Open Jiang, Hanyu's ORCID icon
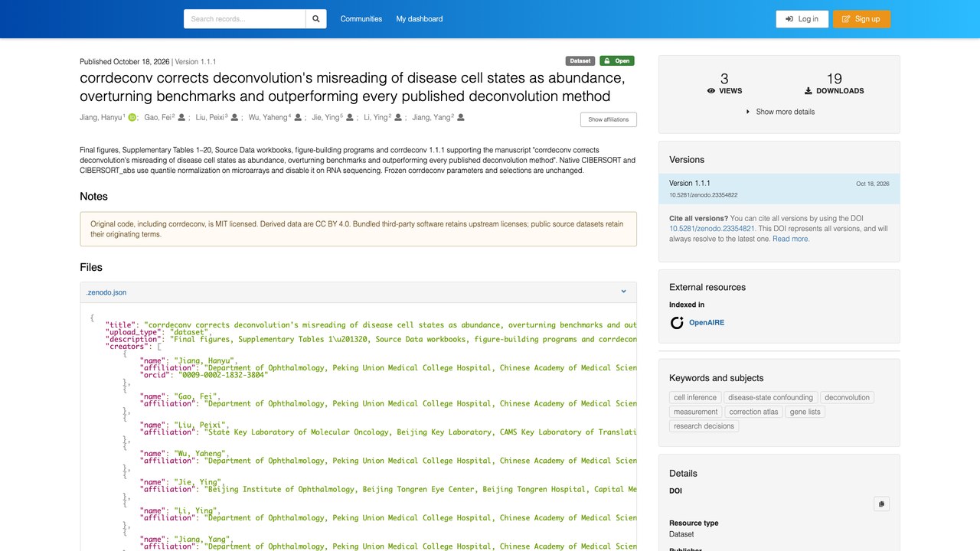980x551 pixels. pyautogui.click(x=132, y=118)
